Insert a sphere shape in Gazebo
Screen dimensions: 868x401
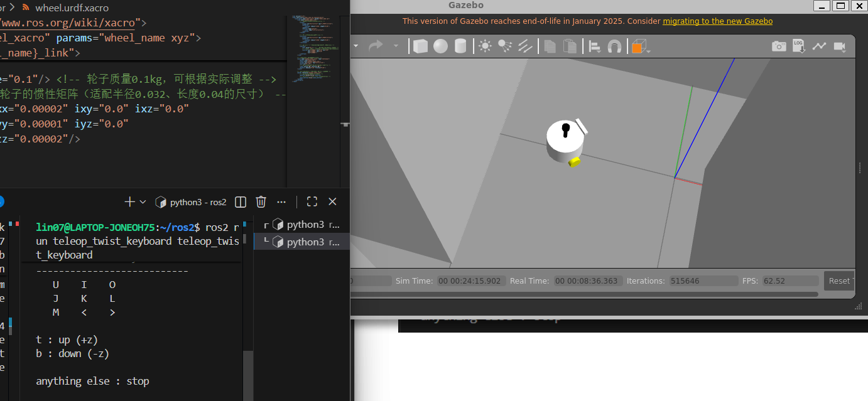pyautogui.click(x=440, y=46)
